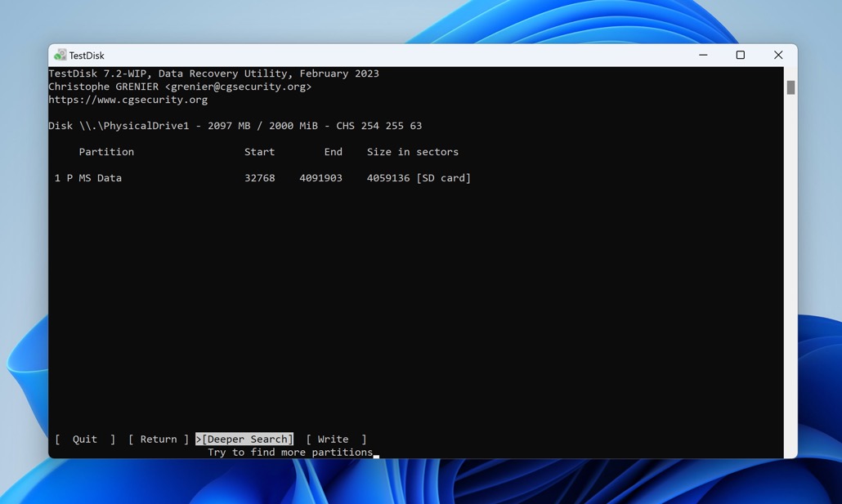This screenshot has height=504, width=842.
Task: Select the Quit option
Action: point(85,439)
